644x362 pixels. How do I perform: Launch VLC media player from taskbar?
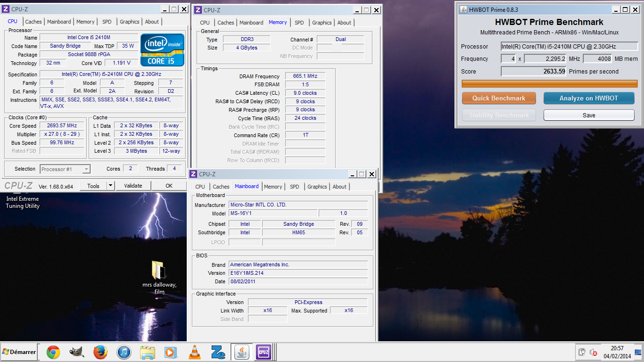tap(194, 352)
